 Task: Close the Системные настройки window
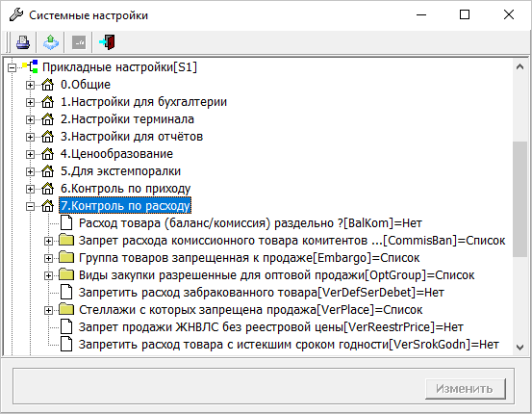509,14
